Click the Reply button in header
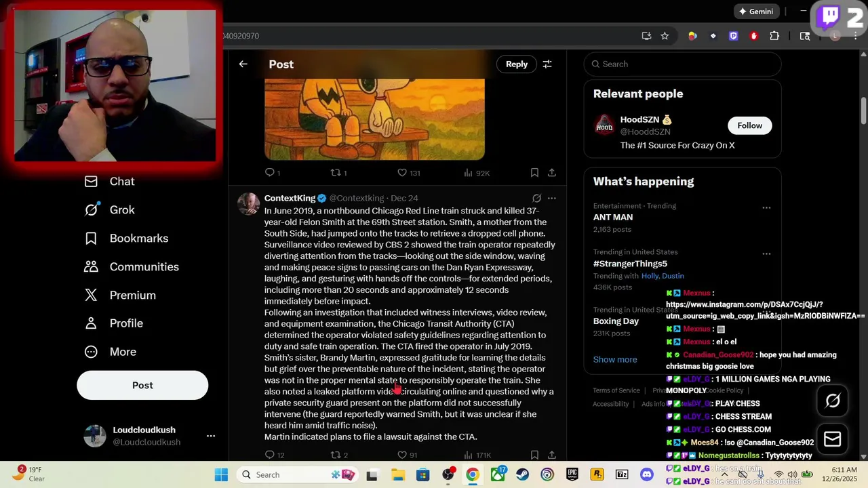Viewport: 868px width, 488px height. (x=516, y=64)
